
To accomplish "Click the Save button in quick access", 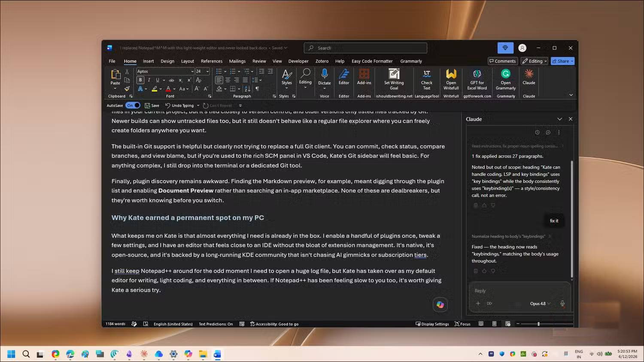I will pyautogui.click(x=152, y=106).
